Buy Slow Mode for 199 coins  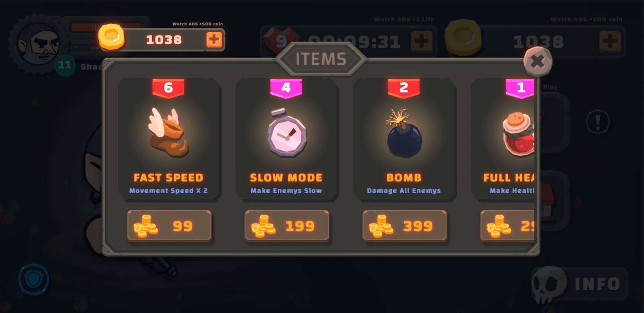[x=287, y=226]
